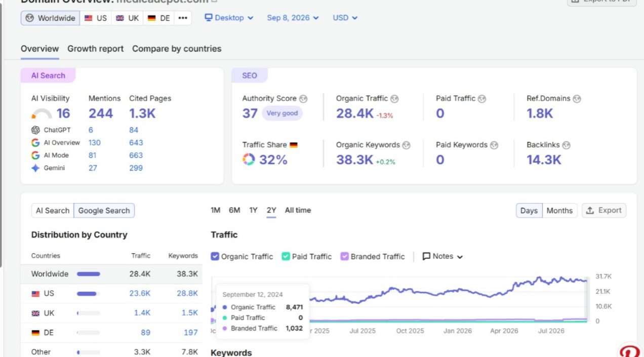Select the 2Y time range
This screenshot has height=357, width=644.
click(271, 210)
